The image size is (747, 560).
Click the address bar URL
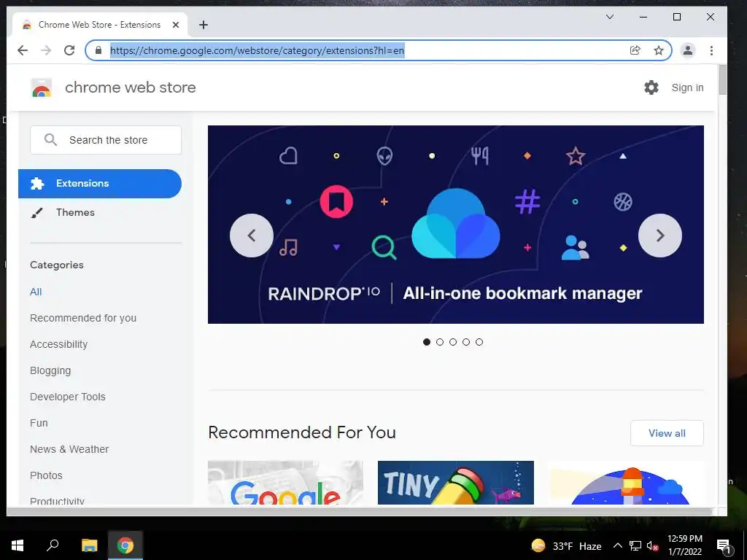pos(258,50)
